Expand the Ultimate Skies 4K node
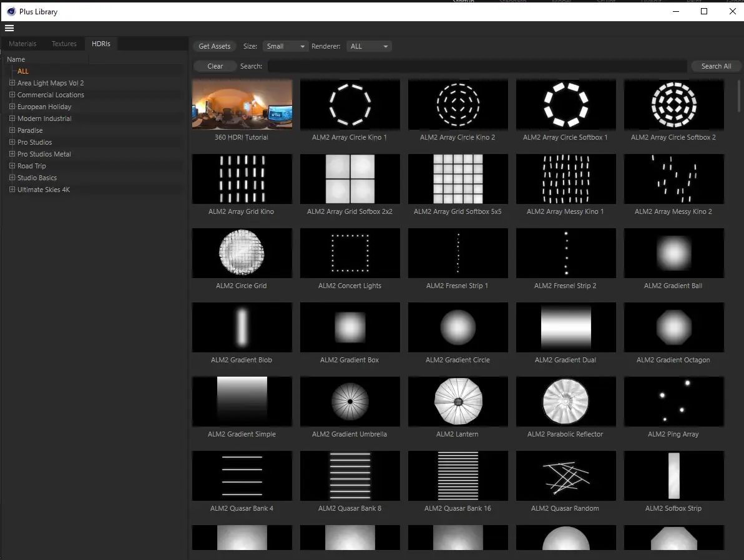744x560 pixels. pos(12,189)
